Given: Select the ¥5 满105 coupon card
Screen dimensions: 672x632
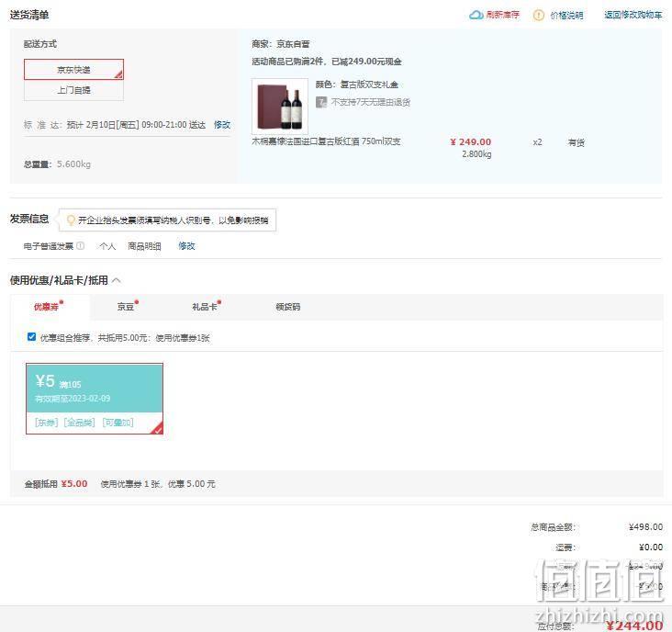Looking at the screenshot, I should click(x=95, y=399).
